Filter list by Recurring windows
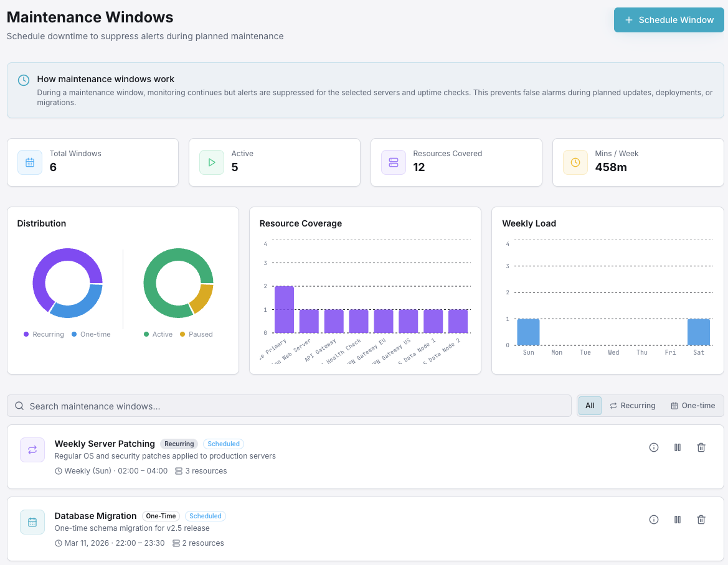This screenshot has height=565, width=728. click(x=632, y=406)
